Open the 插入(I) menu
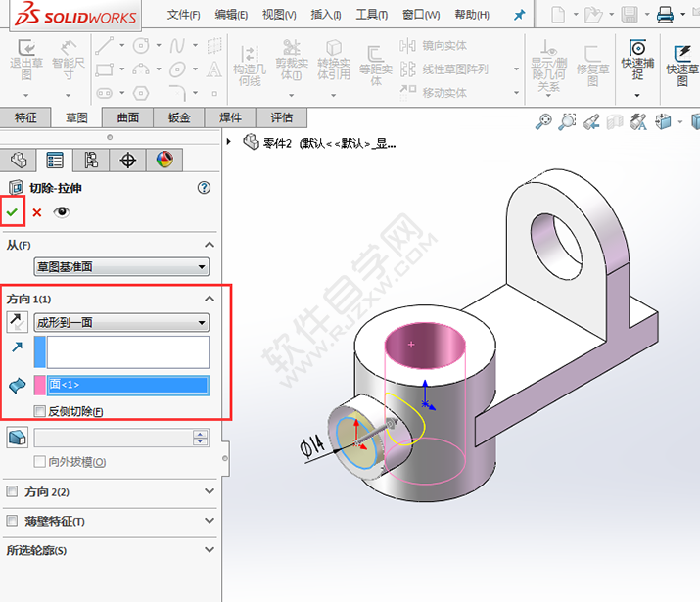This screenshot has width=700, height=602. pyautogui.click(x=326, y=15)
